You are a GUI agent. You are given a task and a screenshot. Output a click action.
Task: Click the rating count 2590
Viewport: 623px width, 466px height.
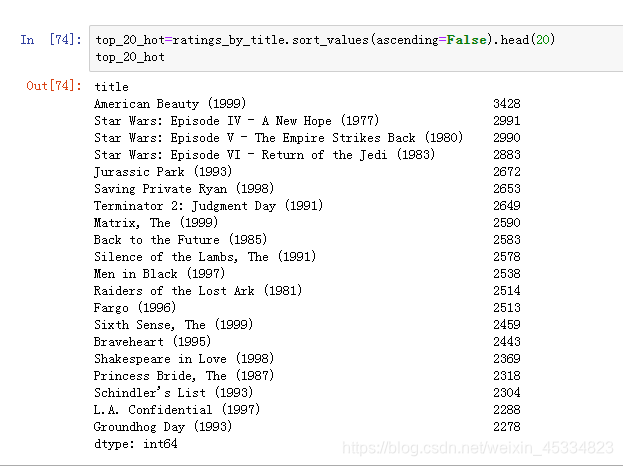click(x=507, y=222)
